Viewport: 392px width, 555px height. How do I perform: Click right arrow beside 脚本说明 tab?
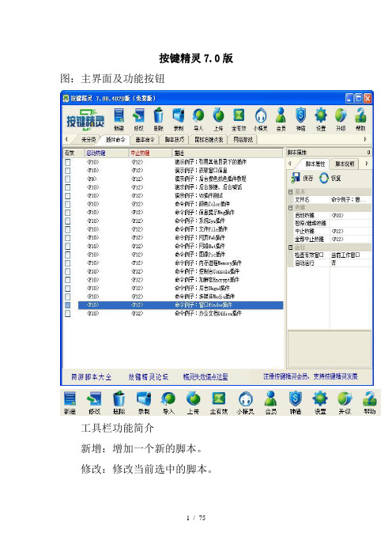pyautogui.click(x=367, y=164)
